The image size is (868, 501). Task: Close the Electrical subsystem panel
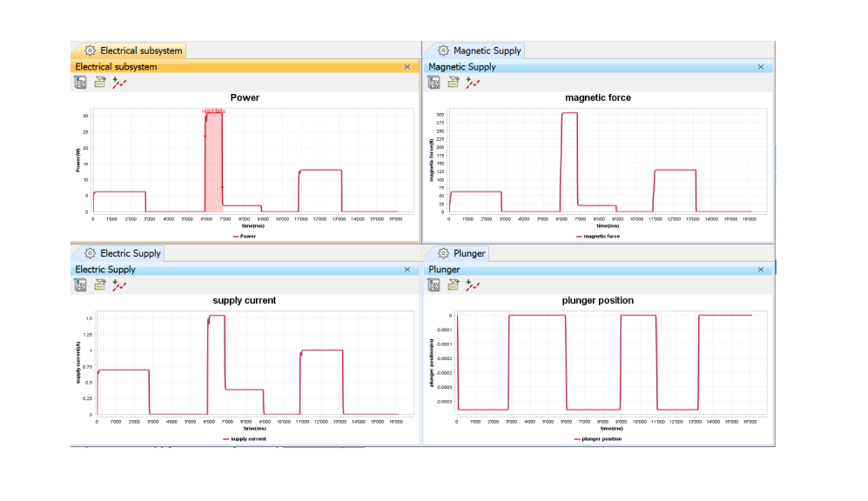coord(407,67)
